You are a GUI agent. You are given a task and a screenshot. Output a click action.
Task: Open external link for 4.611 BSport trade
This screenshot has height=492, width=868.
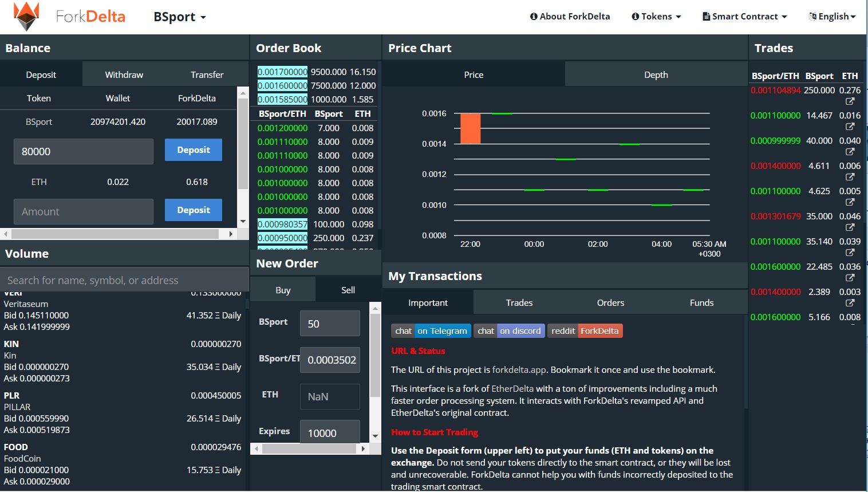[x=850, y=177]
